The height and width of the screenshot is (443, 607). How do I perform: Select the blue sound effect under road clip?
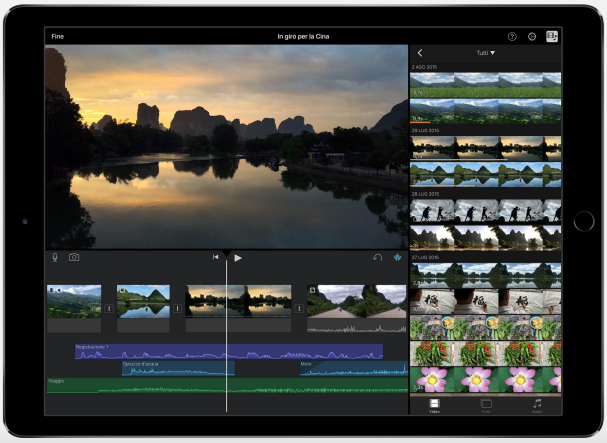point(354,368)
